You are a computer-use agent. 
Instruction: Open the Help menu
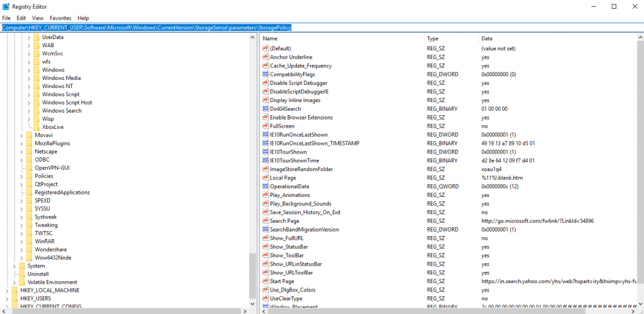coord(84,18)
